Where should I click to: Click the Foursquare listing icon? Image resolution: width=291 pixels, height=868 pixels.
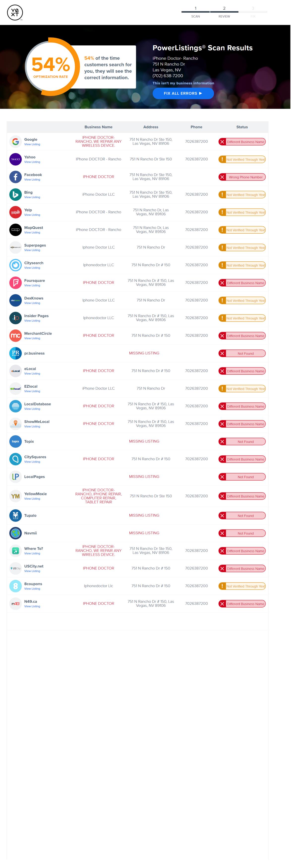(x=16, y=283)
